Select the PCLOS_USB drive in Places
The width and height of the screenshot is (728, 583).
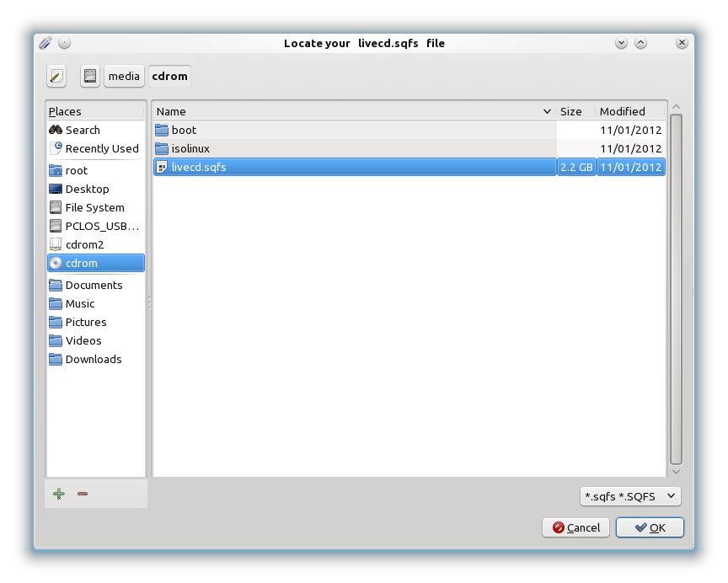(96, 226)
